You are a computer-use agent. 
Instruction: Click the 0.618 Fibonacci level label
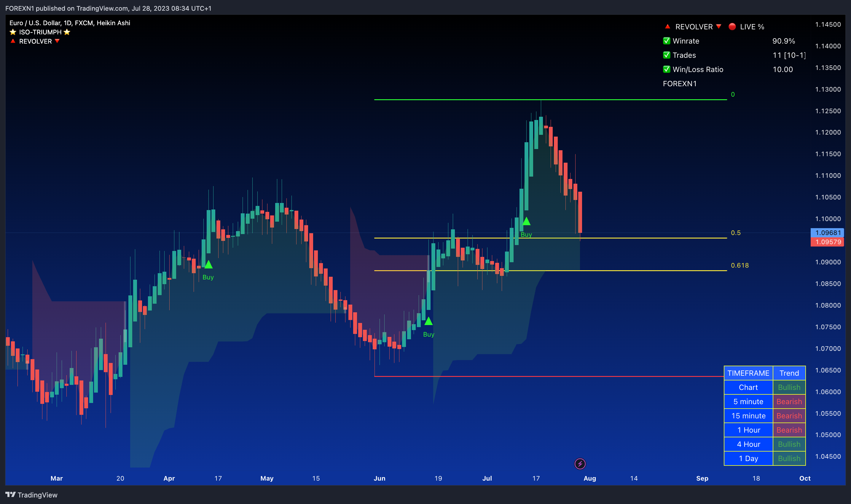point(740,265)
